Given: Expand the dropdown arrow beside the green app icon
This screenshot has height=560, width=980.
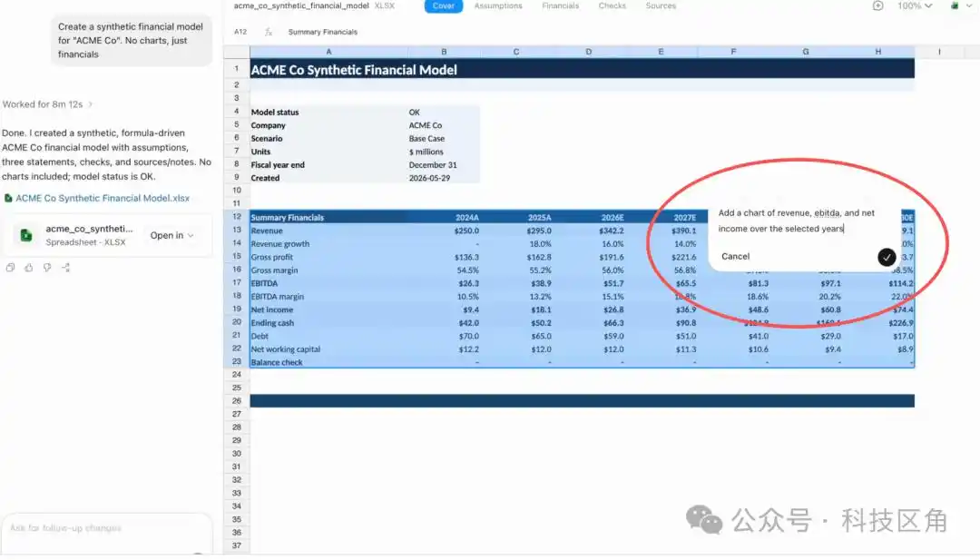Looking at the screenshot, I should coord(969,5).
